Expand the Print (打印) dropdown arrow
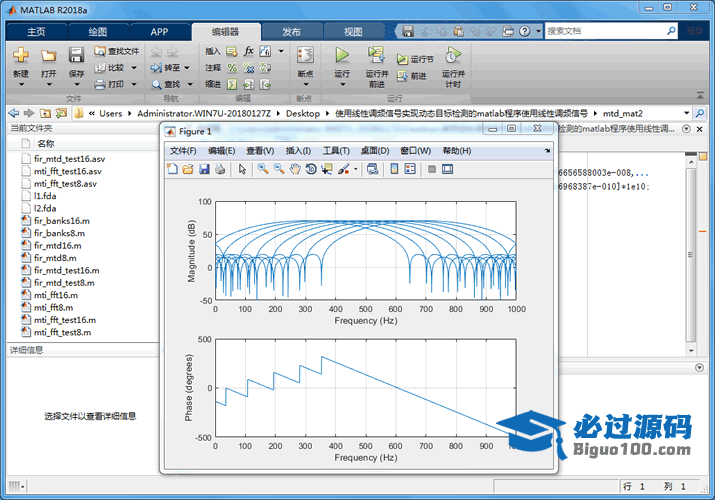 134,84
